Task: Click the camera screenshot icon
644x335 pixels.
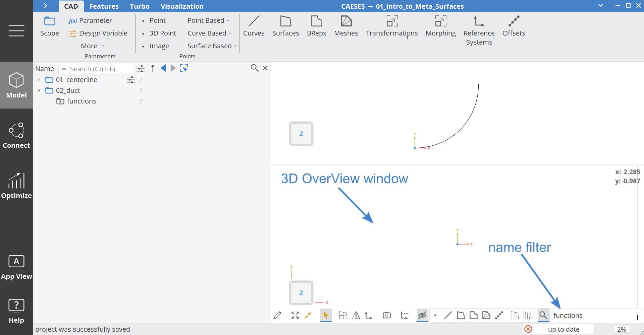Action: (x=386, y=315)
